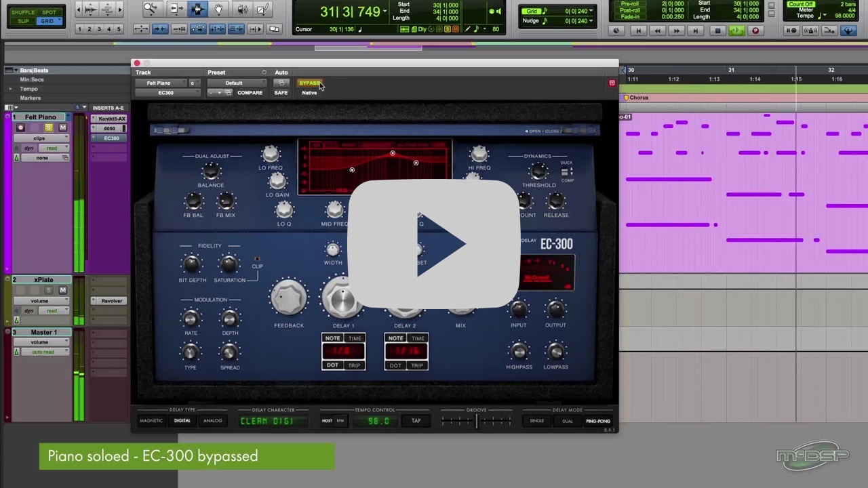Open the EC300 insert selector dropdown
Screen dimensions: 868x488
(167, 93)
